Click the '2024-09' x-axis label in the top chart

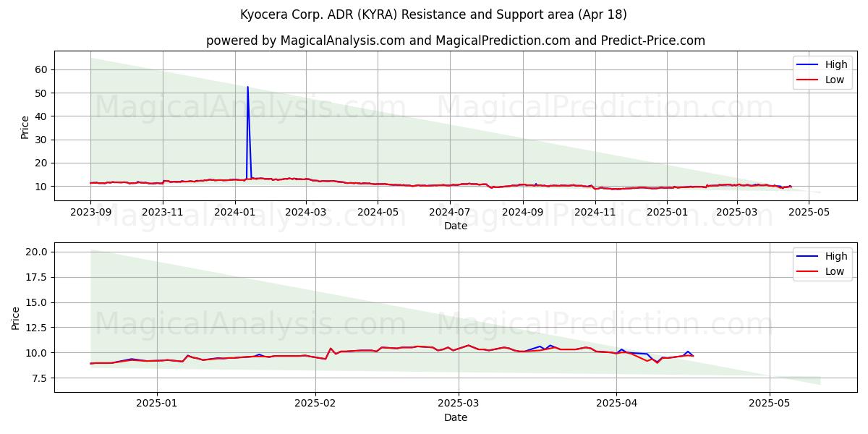click(522, 212)
